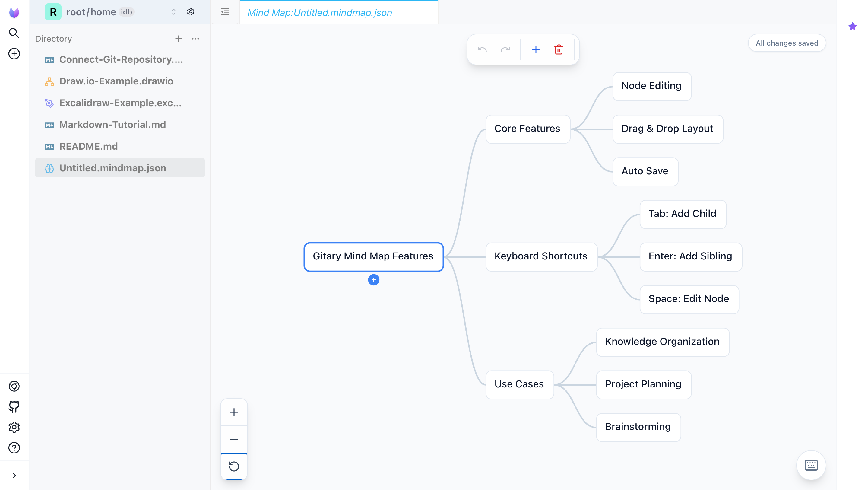This screenshot has width=868, height=490.
Task: Open the GitHub icon in left sidebar
Action: click(14, 406)
